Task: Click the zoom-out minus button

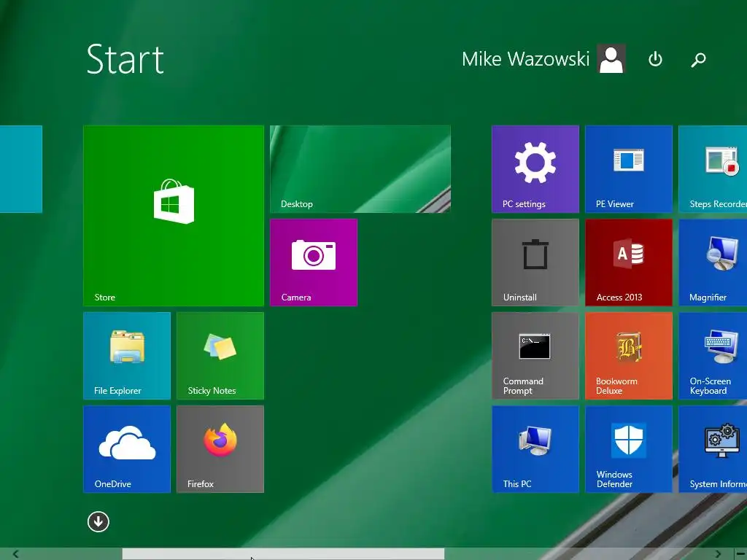Action: click(740, 554)
